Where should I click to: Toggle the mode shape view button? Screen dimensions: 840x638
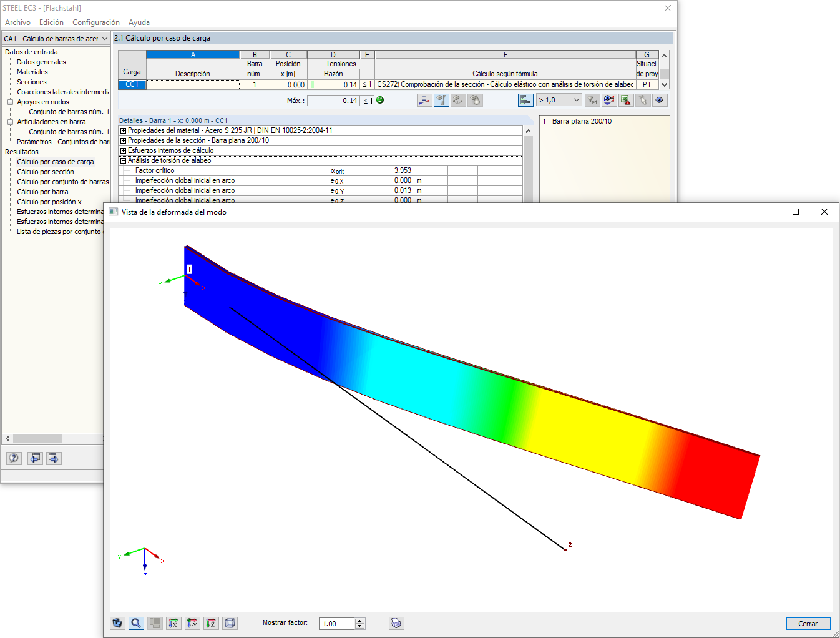pos(441,99)
